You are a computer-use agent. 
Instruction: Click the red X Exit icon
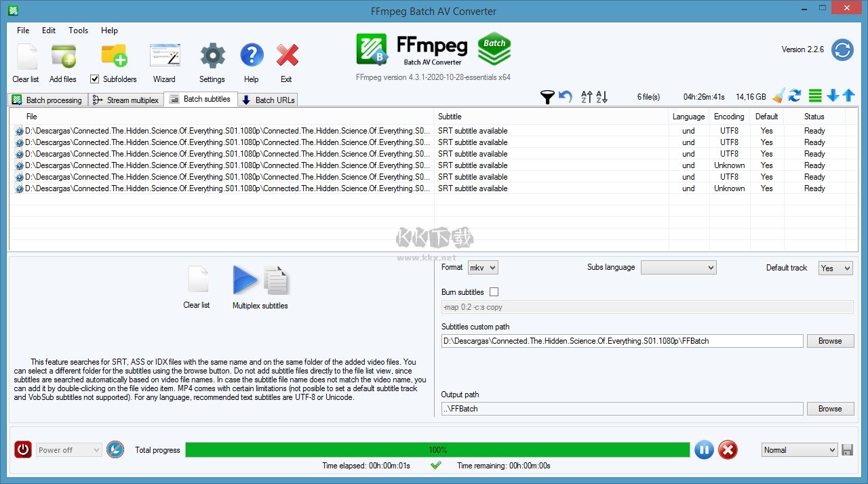[288, 56]
